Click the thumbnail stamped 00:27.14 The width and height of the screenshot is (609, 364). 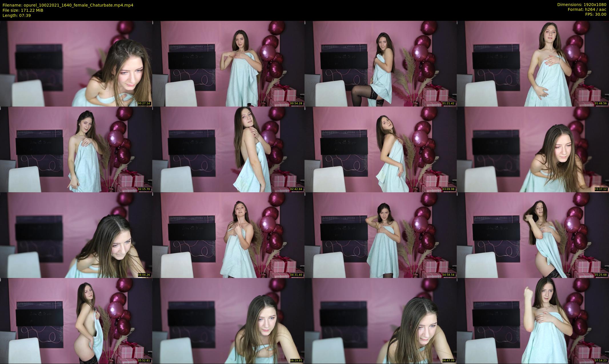(76, 64)
